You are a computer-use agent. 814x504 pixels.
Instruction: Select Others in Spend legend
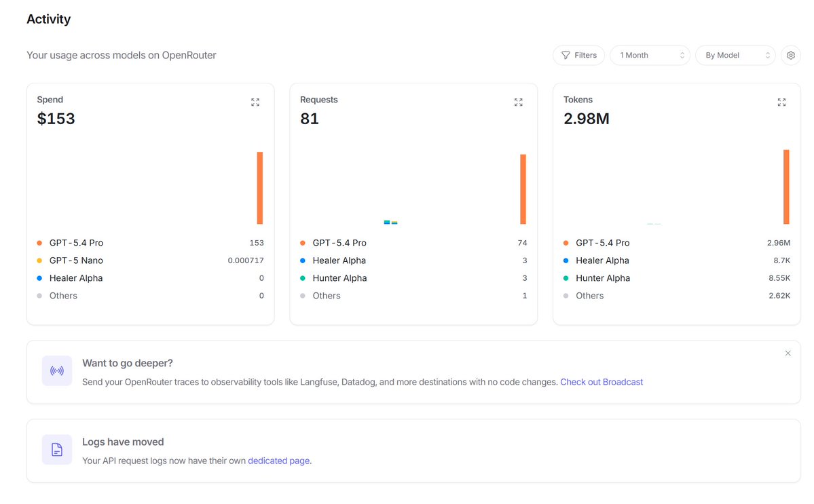pyautogui.click(x=63, y=296)
